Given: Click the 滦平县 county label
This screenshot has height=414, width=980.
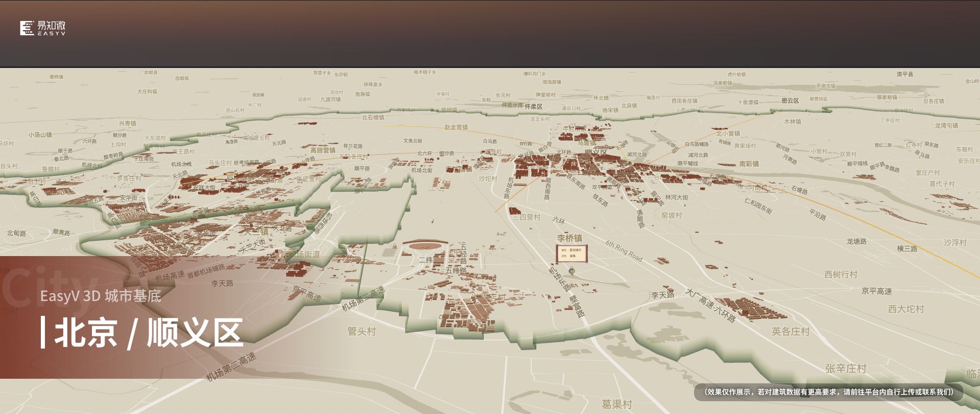Looking at the screenshot, I should pyautogui.click(x=905, y=74).
